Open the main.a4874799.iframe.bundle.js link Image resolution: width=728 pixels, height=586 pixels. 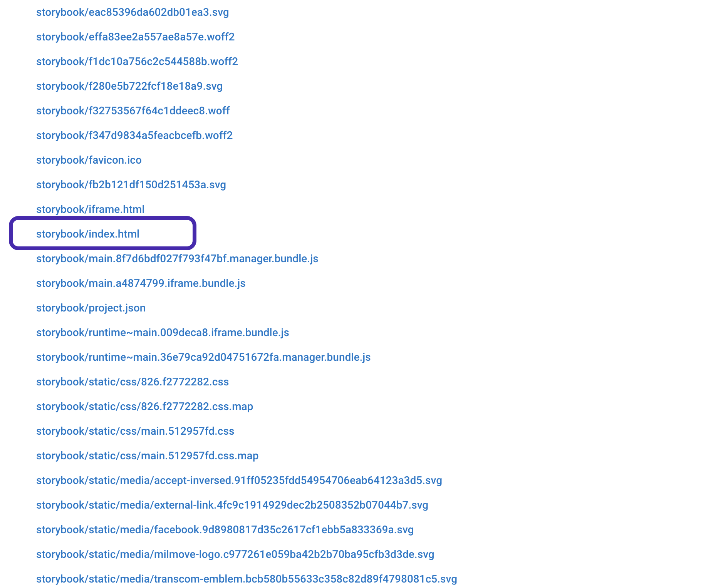click(x=141, y=283)
